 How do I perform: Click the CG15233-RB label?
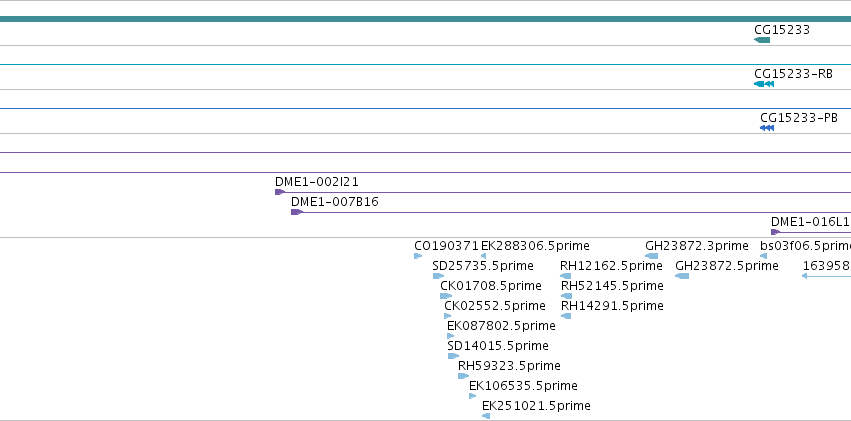tap(793, 74)
